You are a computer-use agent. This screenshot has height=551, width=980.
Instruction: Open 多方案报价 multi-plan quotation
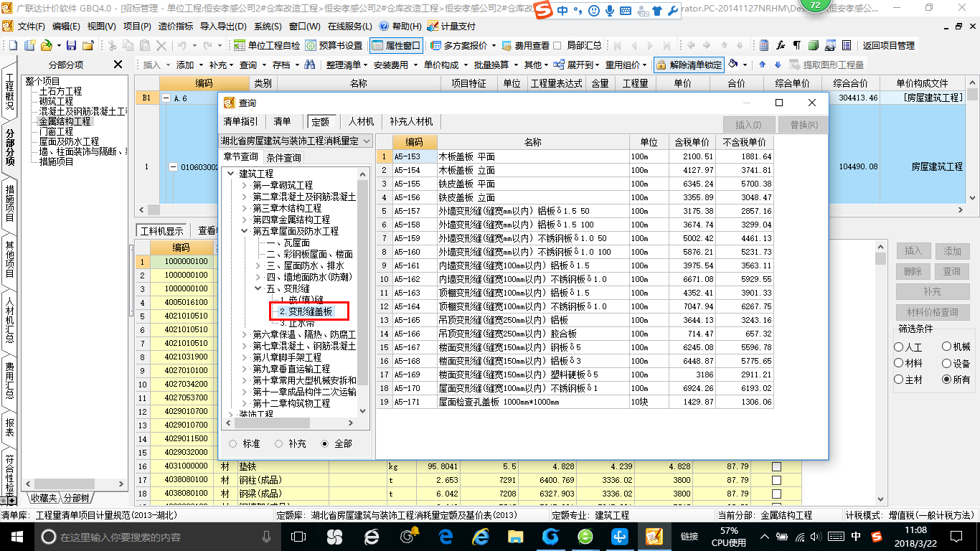tap(460, 45)
